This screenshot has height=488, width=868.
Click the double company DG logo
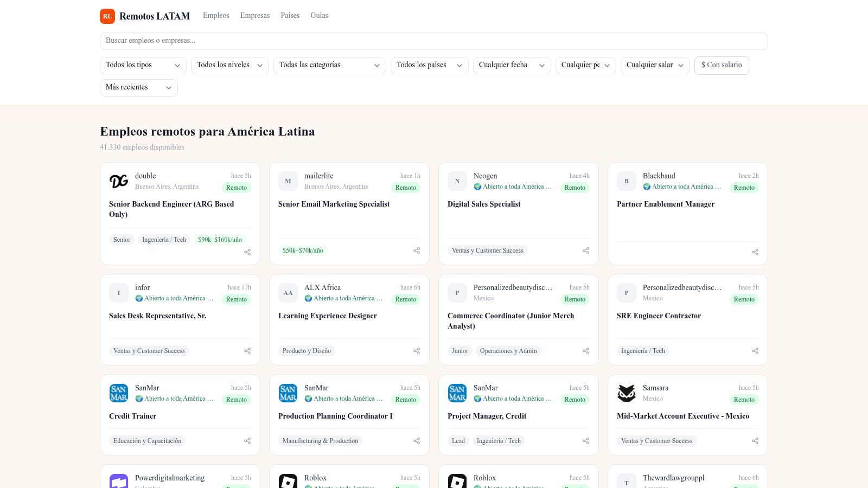(119, 181)
